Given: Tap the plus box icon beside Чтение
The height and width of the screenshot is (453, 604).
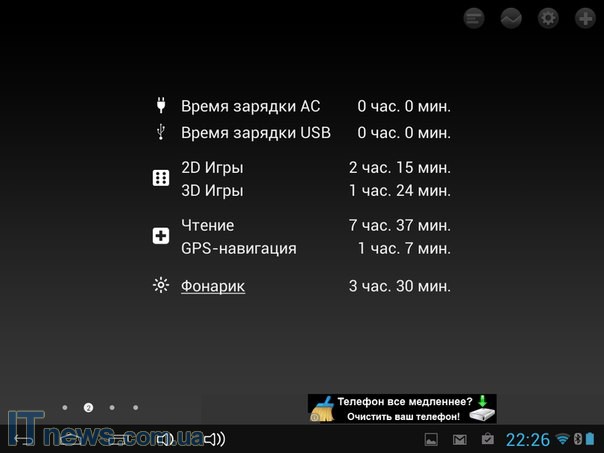Looking at the screenshot, I should 160,236.
